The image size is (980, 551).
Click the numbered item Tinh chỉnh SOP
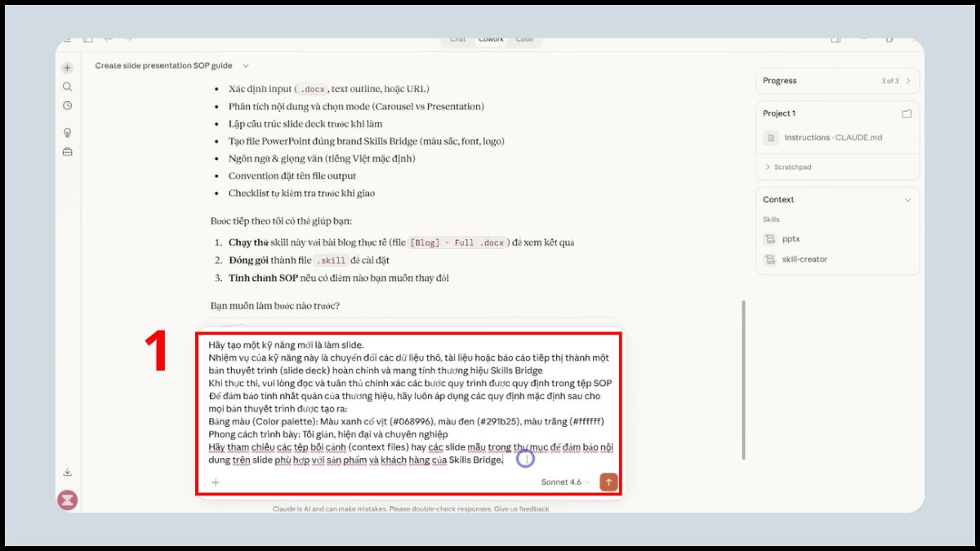pyautogui.click(x=338, y=278)
